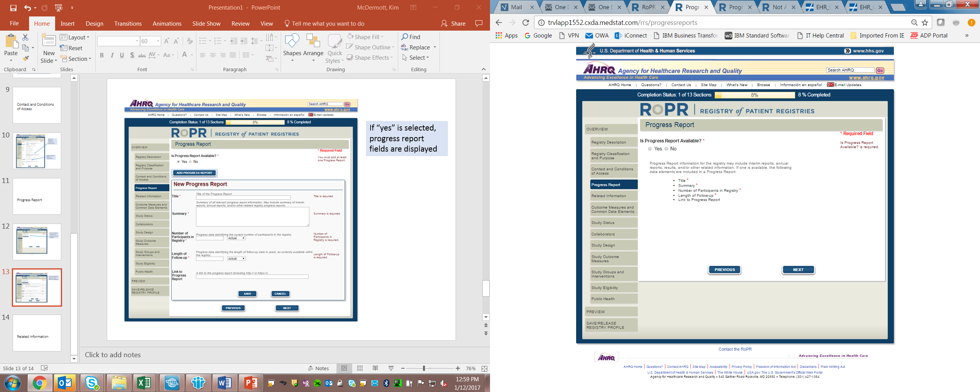Follow the Contact the RoPR link

tap(735, 349)
